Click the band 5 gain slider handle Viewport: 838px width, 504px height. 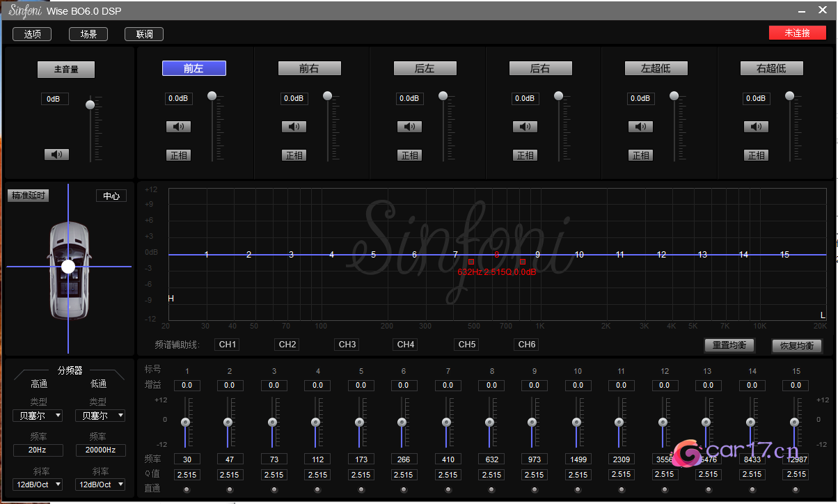click(x=360, y=423)
